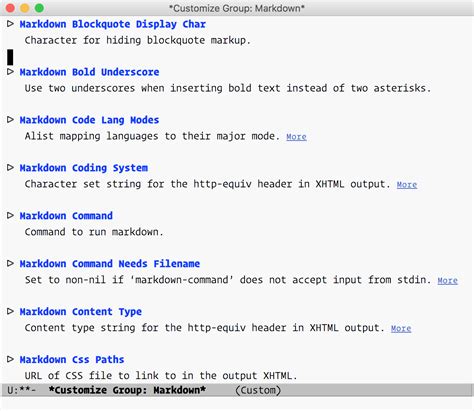Open the Markdown Command option heading
The image size is (474, 411).
[66, 216]
